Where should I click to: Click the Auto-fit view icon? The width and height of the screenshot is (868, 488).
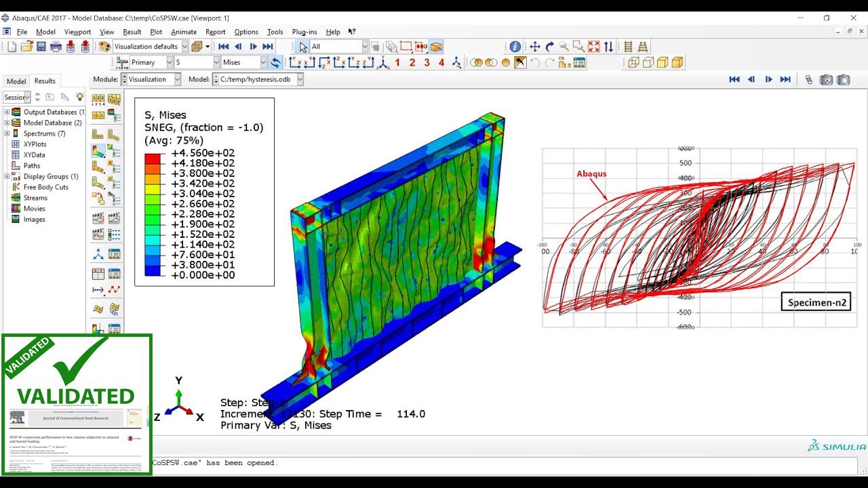(x=594, y=47)
